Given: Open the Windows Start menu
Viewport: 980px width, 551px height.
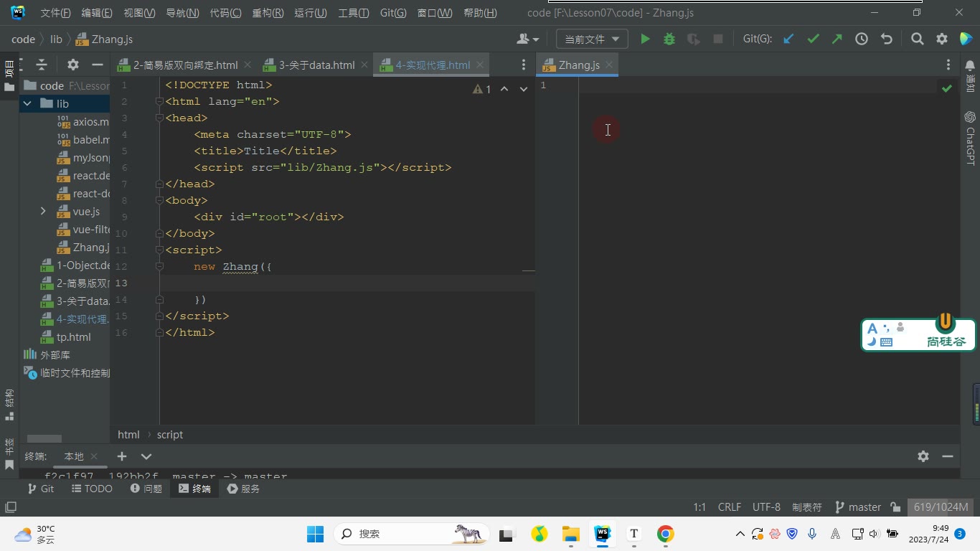Looking at the screenshot, I should (315, 534).
